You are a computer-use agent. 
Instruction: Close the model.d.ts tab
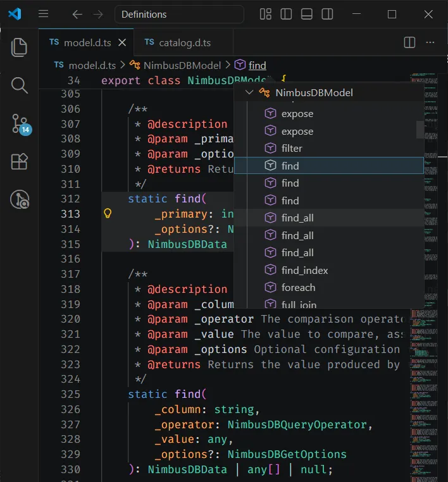tap(122, 42)
